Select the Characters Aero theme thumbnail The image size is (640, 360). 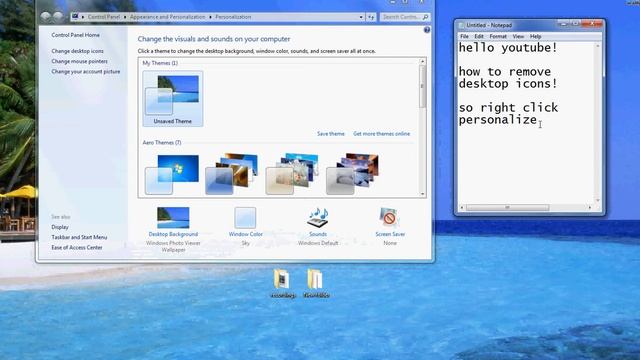292,174
